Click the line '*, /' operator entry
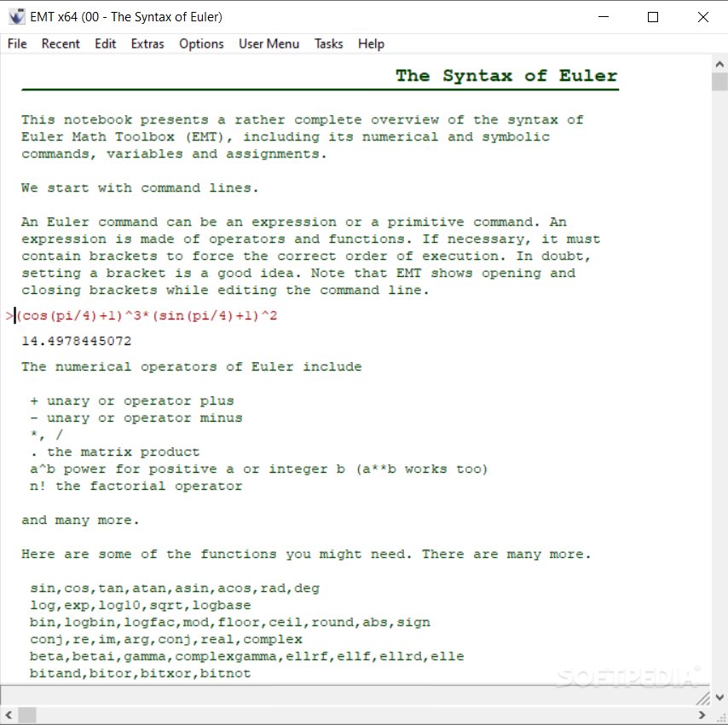728x725 pixels. click(x=46, y=434)
